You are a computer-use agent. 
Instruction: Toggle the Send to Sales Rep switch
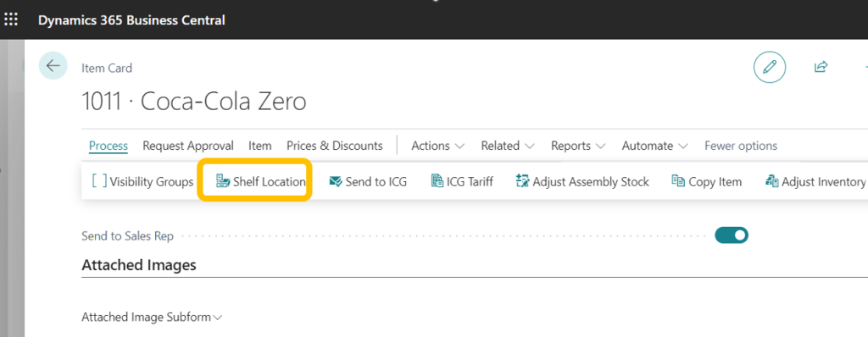732,235
